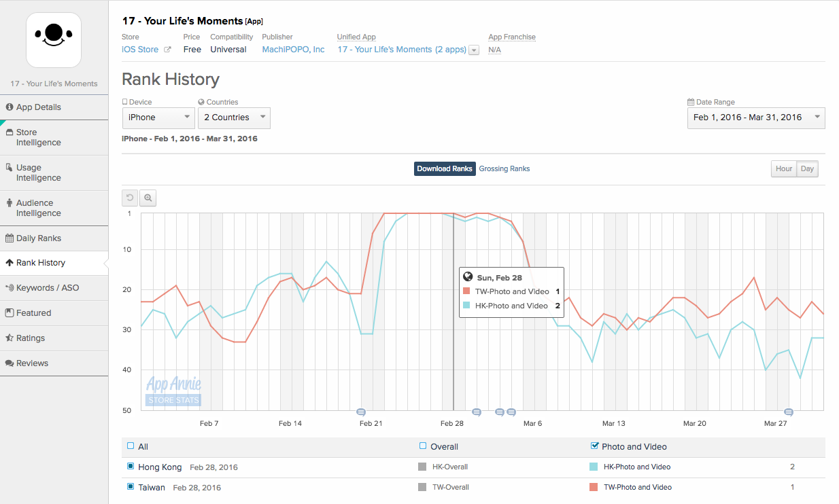Click the Taiwan row label

pyautogui.click(x=152, y=487)
